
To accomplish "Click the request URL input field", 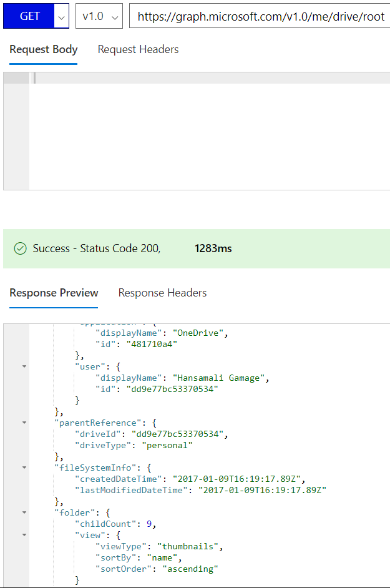I will coord(260,16).
